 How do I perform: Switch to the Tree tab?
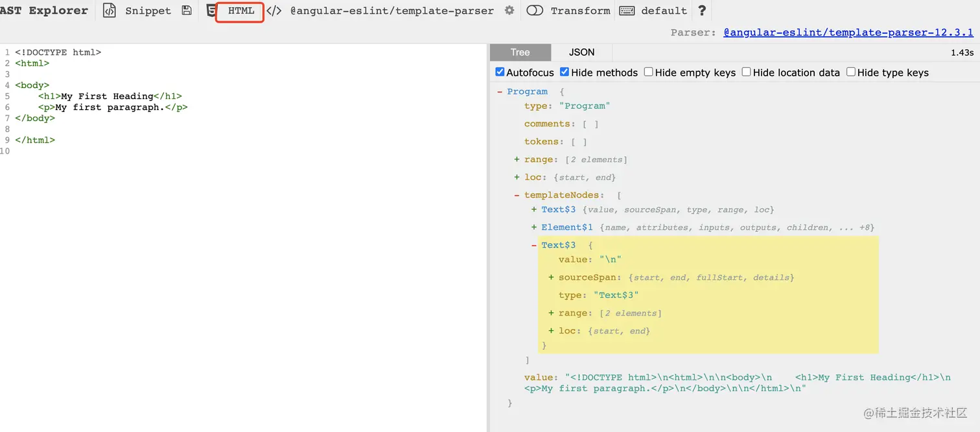click(520, 52)
